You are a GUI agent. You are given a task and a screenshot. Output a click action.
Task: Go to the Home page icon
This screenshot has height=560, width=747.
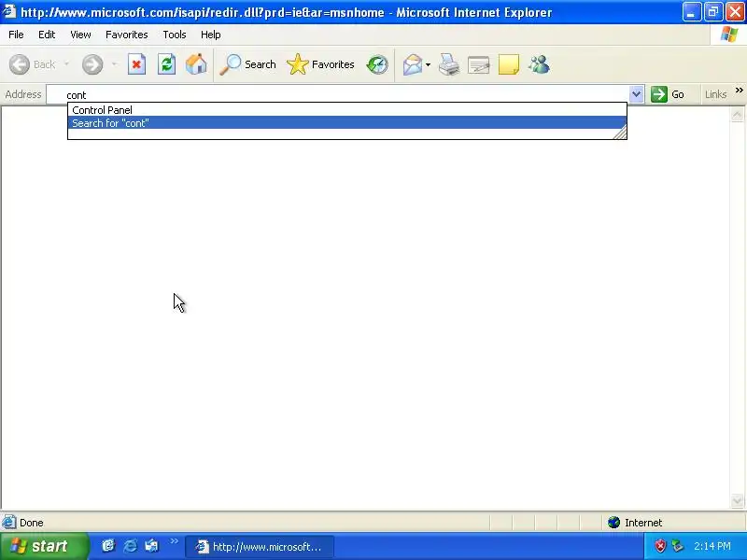(x=196, y=64)
